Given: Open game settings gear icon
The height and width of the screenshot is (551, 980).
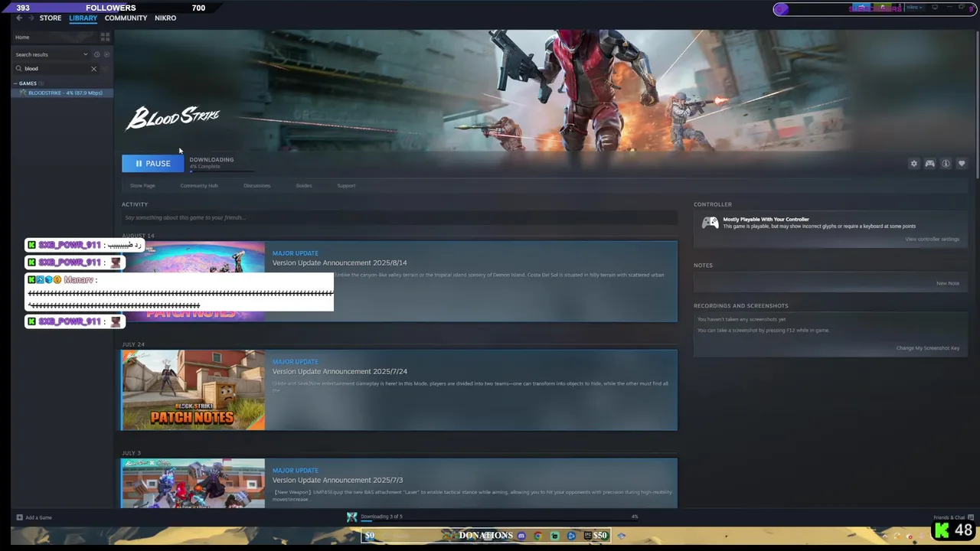Looking at the screenshot, I should pyautogui.click(x=913, y=163).
